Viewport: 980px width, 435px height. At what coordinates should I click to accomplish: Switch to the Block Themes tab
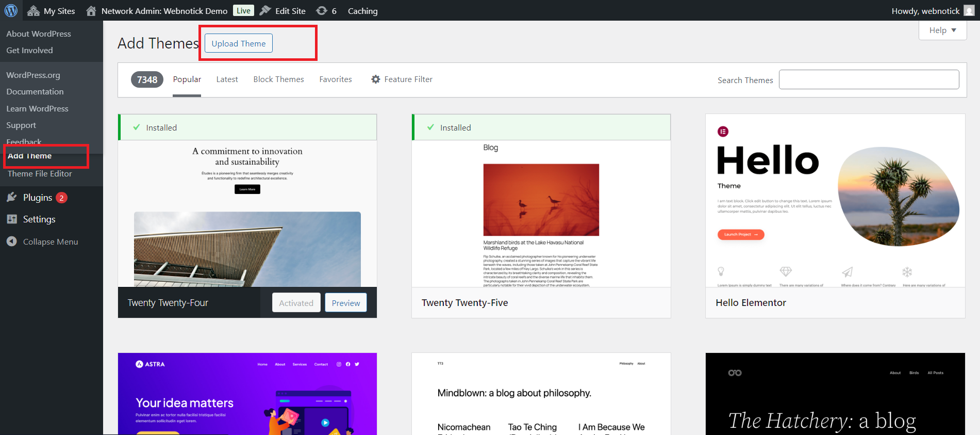(x=278, y=79)
